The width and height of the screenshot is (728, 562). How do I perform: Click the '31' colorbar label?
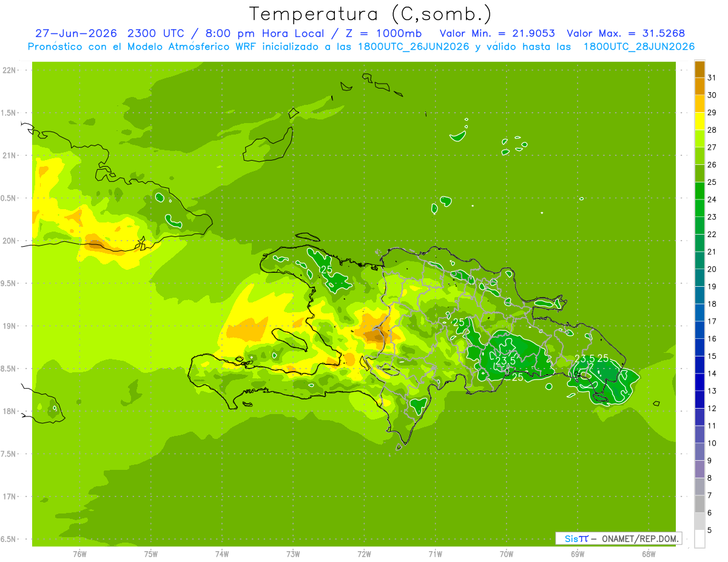[x=712, y=78]
